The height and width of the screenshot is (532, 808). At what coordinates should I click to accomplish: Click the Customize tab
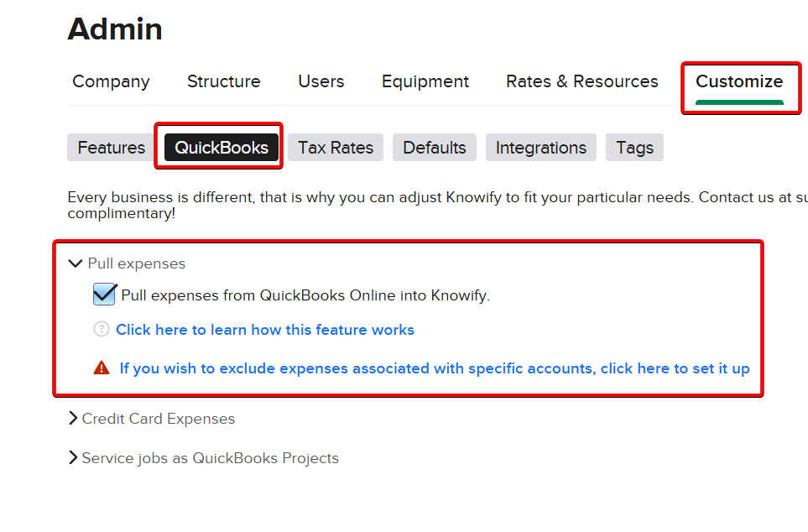point(739,81)
